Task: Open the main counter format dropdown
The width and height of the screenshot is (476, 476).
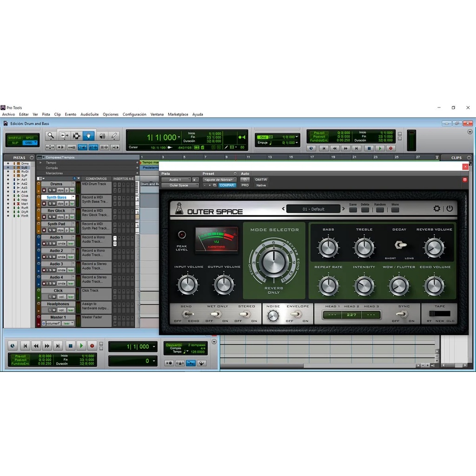Action: [179, 138]
